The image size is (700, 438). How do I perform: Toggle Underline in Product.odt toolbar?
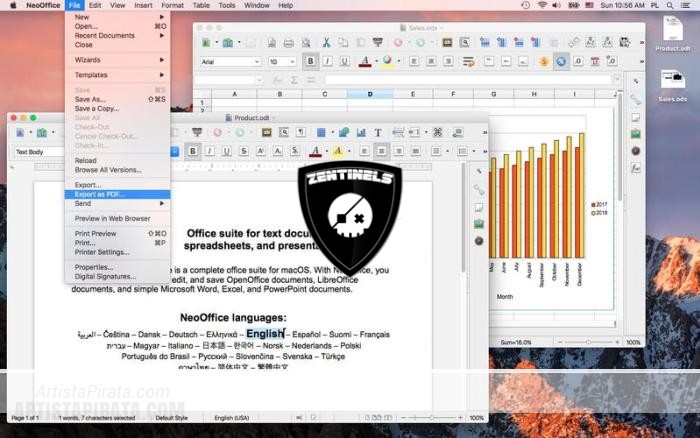pos(226,151)
